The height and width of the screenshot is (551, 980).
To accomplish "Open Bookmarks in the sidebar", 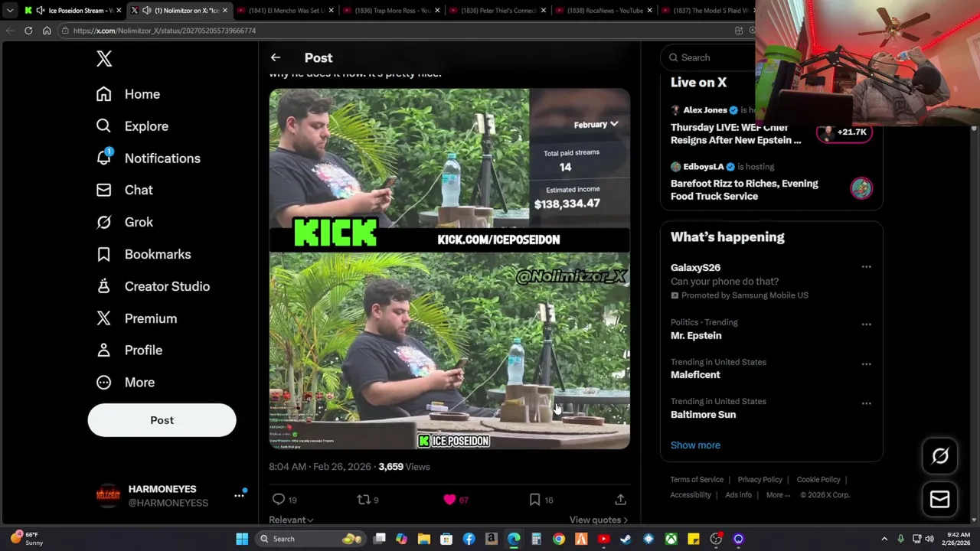I will click(143, 254).
